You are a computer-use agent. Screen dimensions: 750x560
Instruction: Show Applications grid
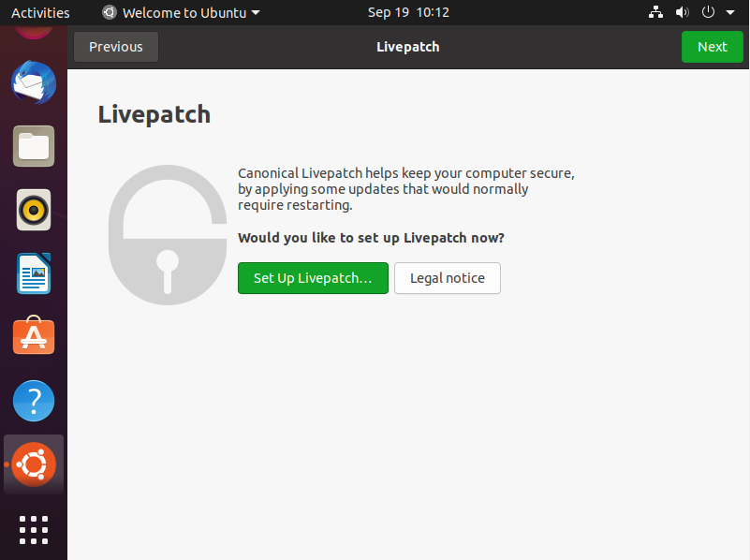pyautogui.click(x=34, y=529)
